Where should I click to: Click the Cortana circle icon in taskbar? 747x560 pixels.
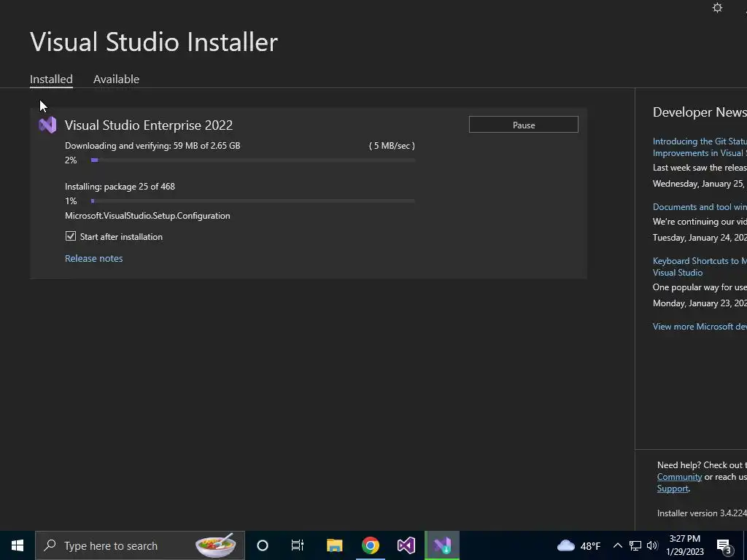[263, 545]
